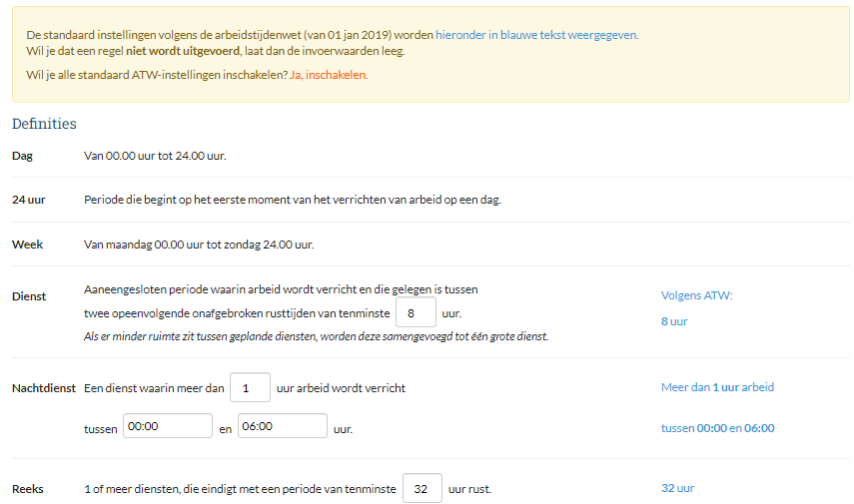Click the 'hieronder in blauwe tekst weergegeven' link

pos(536,35)
